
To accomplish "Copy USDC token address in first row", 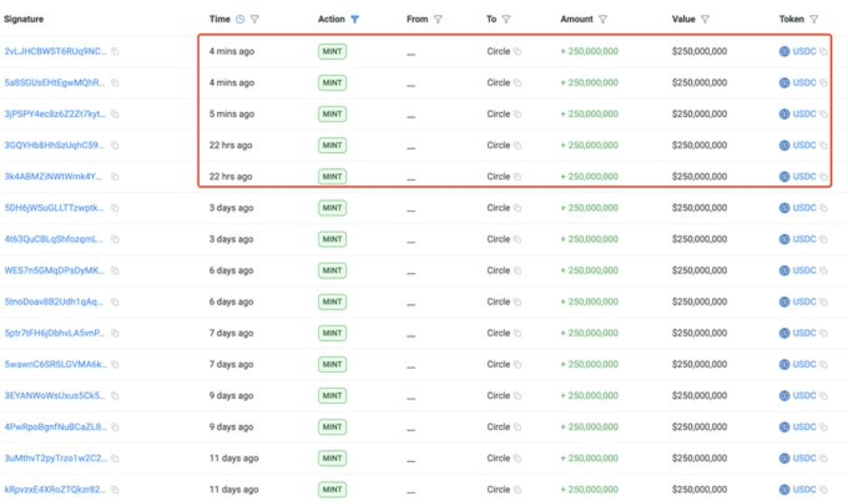I will click(823, 51).
